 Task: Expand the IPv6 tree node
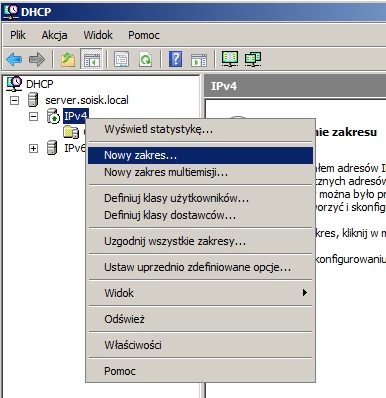(x=33, y=148)
